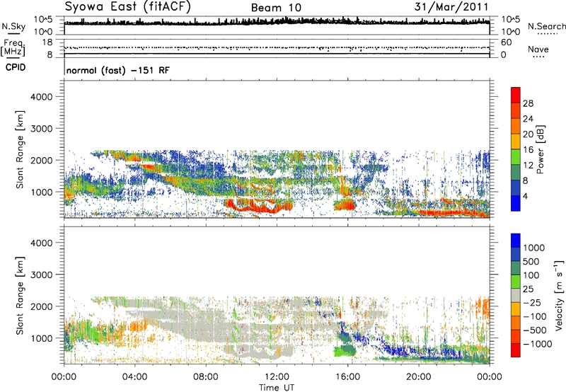Click the 'Freq. [MHz]' axis label
566x392 pixels.
point(13,48)
